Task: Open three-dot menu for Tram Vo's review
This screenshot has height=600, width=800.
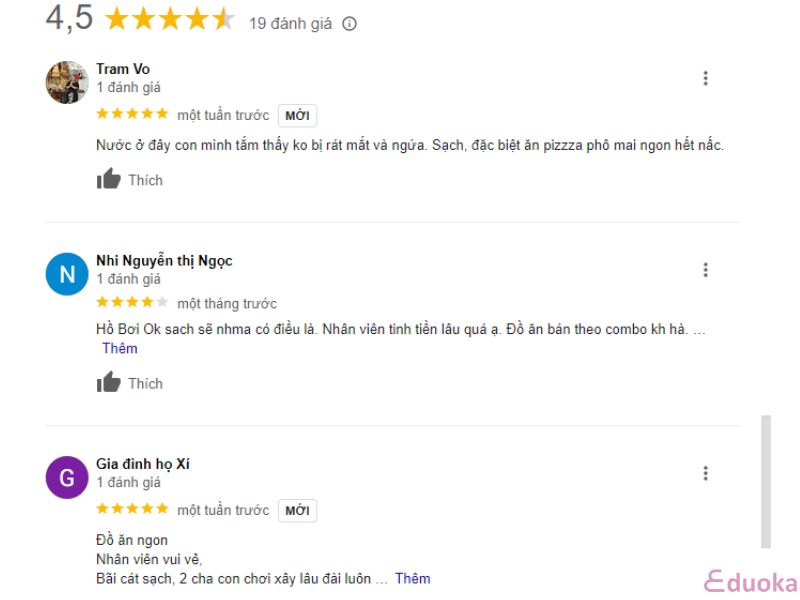Action: coord(706,78)
